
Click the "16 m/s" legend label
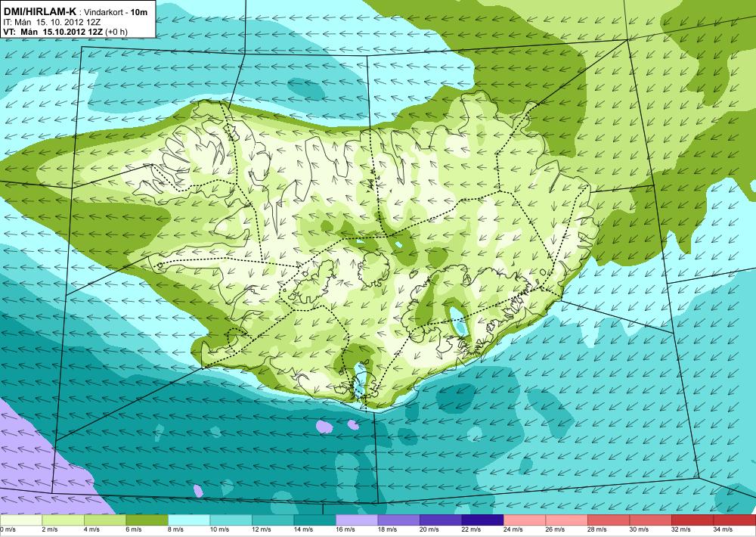345,529
